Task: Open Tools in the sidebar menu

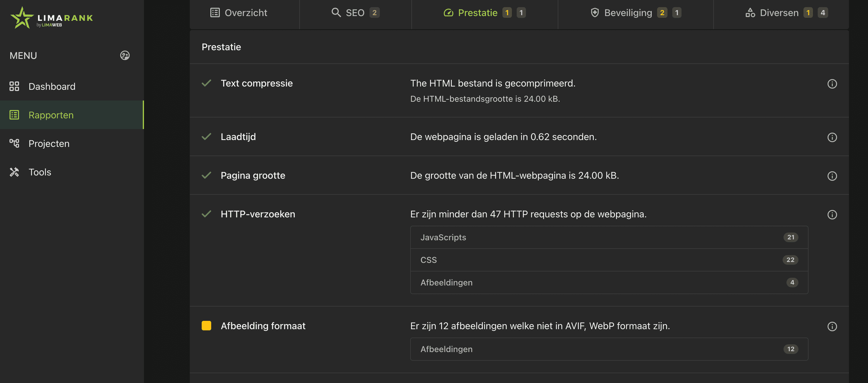Action: [x=72, y=172]
